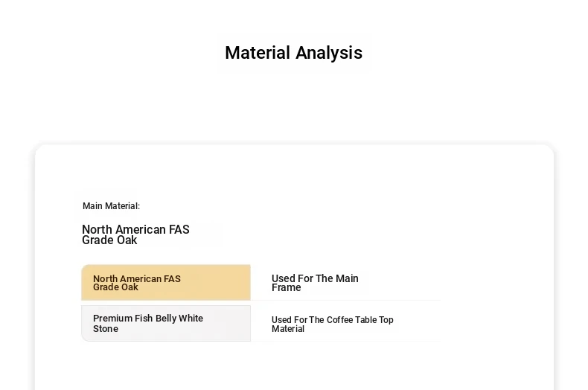This screenshot has height=390, width=588.
Task: Click the large North American FAS Grade Oak heading
Action: (x=135, y=234)
